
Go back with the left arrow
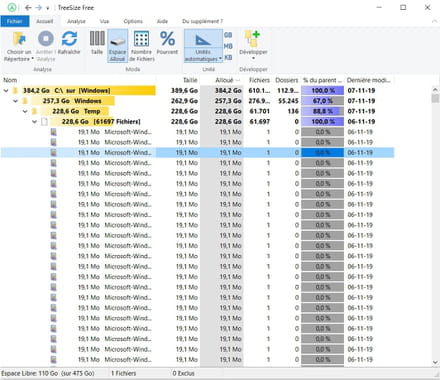pyautogui.click(x=28, y=7)
